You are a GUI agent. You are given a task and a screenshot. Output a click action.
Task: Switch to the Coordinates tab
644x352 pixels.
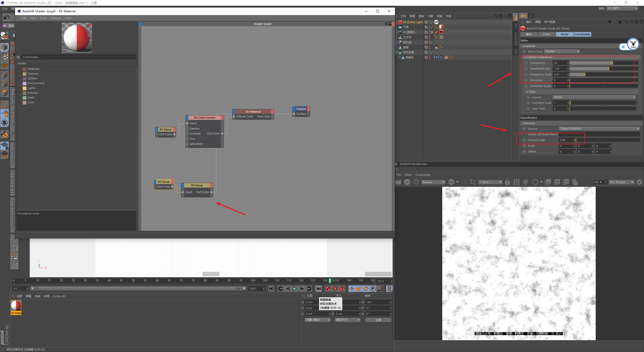point(582,34)
